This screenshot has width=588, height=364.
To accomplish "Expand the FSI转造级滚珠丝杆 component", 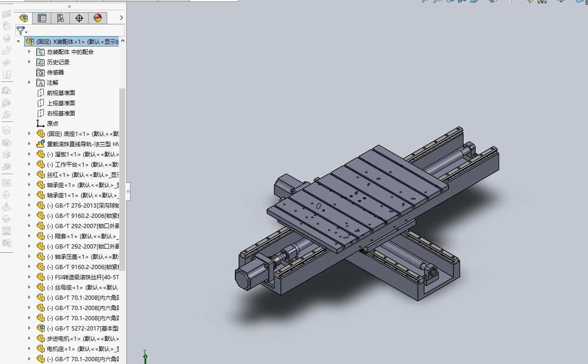I will coord(29,277).
